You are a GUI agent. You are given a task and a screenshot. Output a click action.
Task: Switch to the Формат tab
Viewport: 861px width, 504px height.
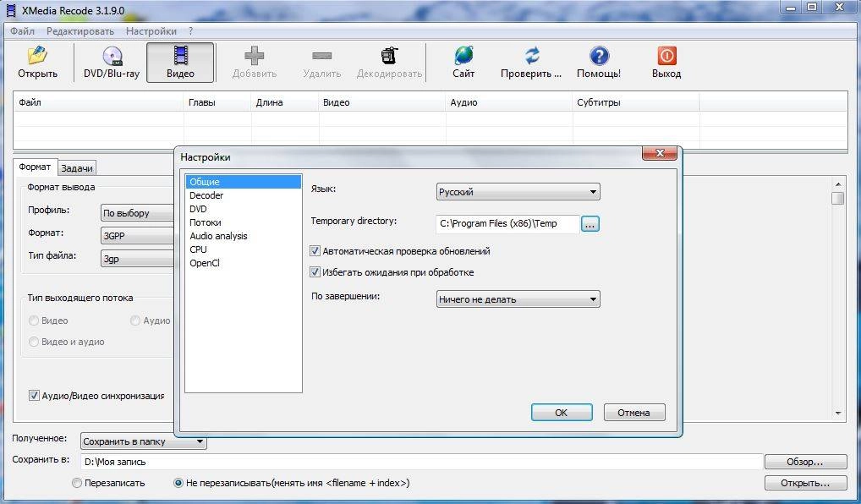[35, 167]
